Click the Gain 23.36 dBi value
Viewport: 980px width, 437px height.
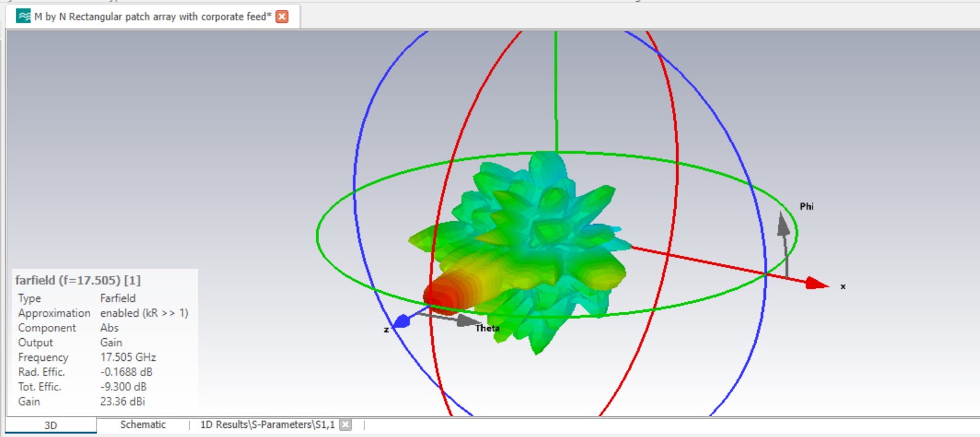coord(122,401)
